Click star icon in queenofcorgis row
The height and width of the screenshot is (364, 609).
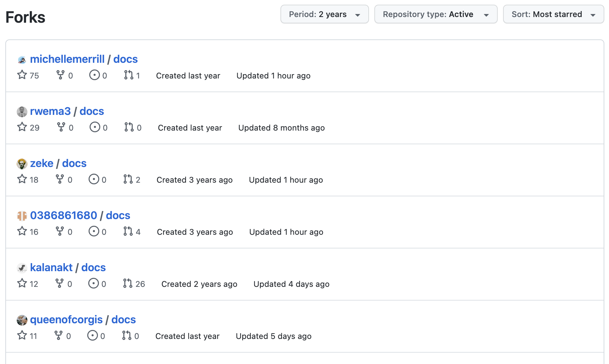(22, 335)
